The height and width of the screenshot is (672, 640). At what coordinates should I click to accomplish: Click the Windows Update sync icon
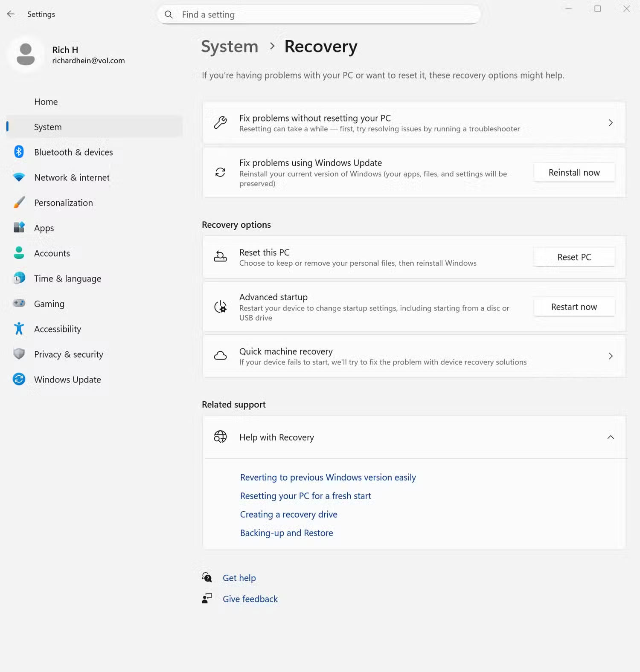tap(19, 379)
